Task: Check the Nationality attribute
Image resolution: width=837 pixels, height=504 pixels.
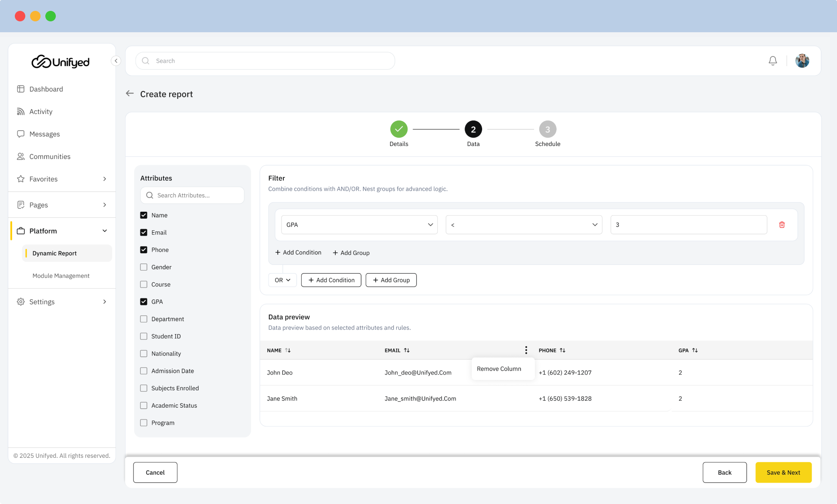Action: (144, 354)
